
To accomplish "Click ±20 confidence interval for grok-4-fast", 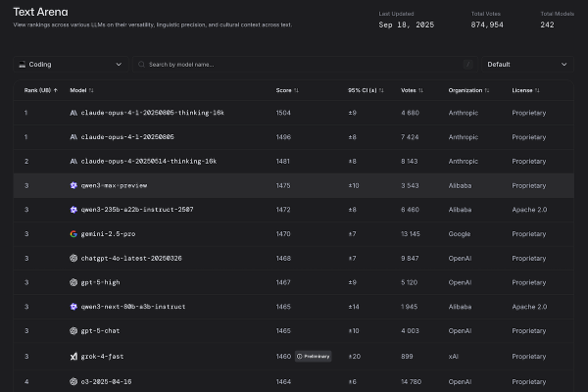I will (x=355, y=357).
